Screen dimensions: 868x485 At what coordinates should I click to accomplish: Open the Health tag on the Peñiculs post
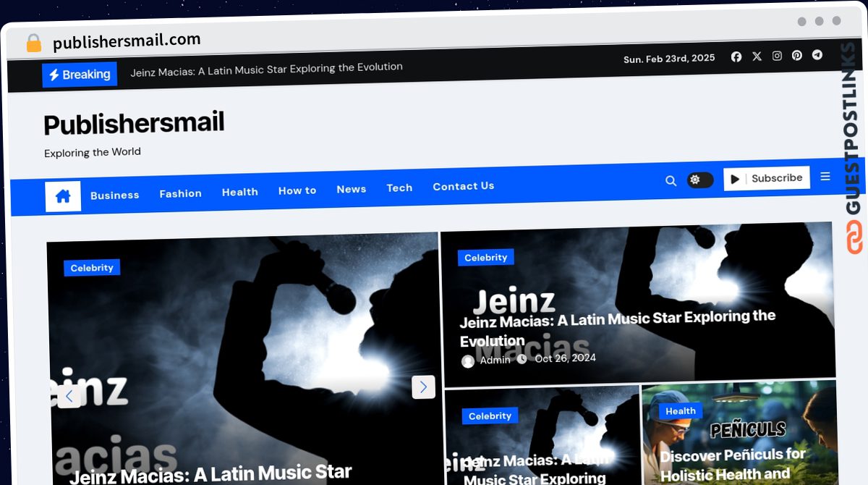[681, 411]
